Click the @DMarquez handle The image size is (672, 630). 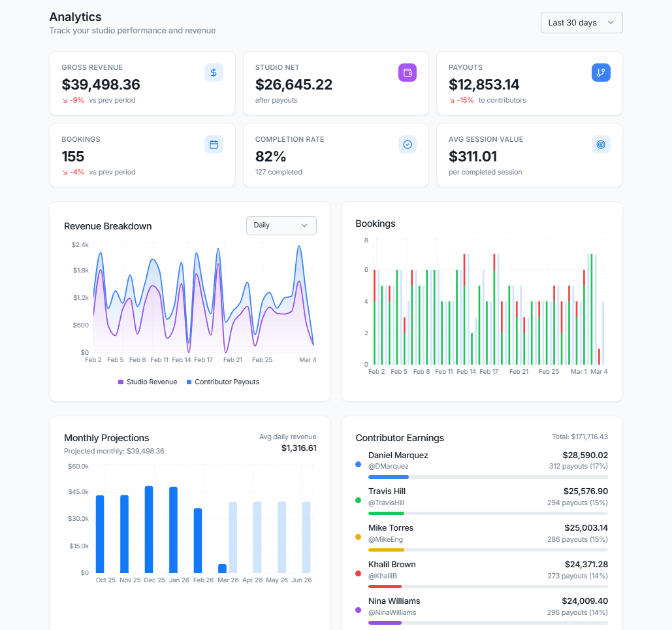(x=389, y=466)
